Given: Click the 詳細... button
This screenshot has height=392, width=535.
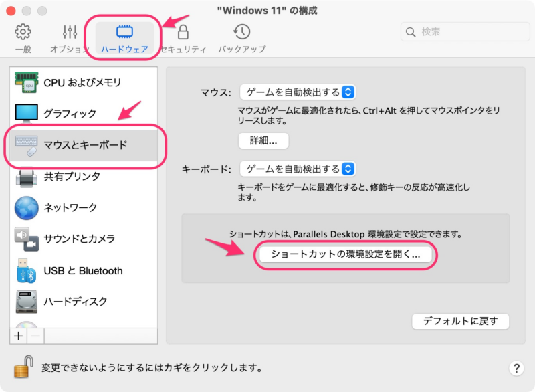Looking at the screenshot, I should coord(263,141).
